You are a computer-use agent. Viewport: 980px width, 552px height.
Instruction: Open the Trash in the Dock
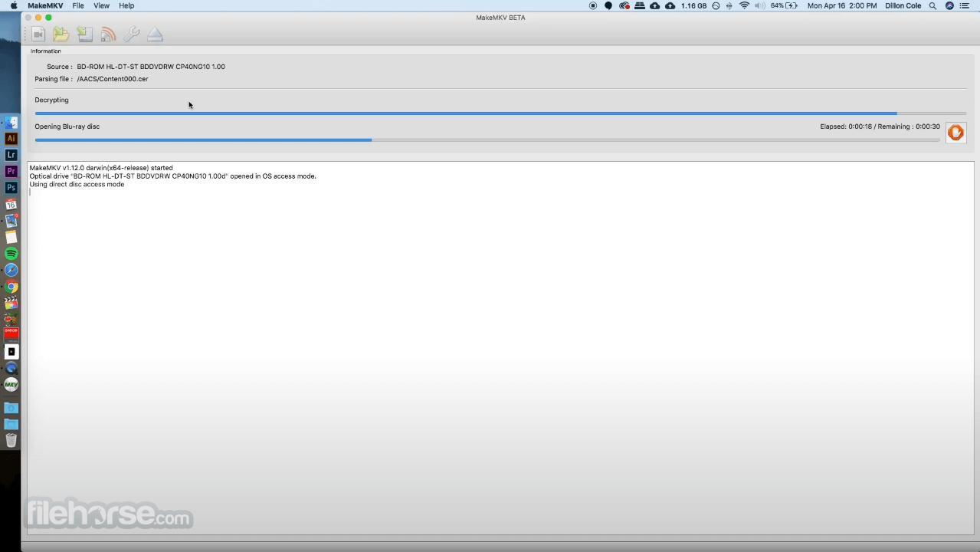[11, 440]
